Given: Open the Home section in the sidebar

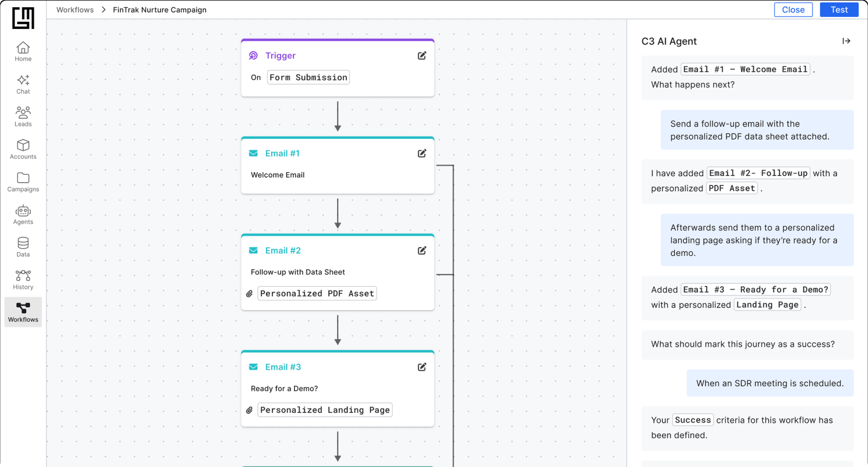Looking at the screenshot, I should point(23,51).
